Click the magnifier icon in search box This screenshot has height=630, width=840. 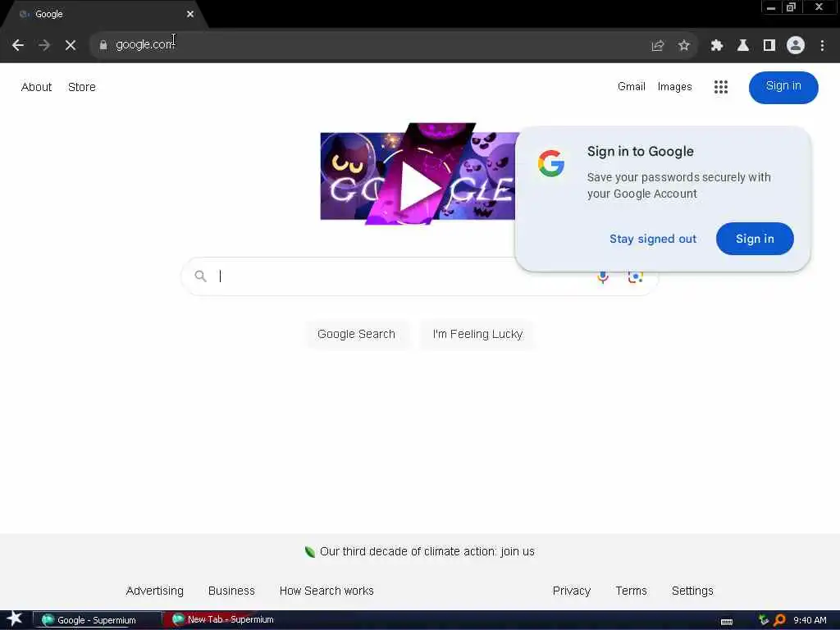[x=200, y=276]
